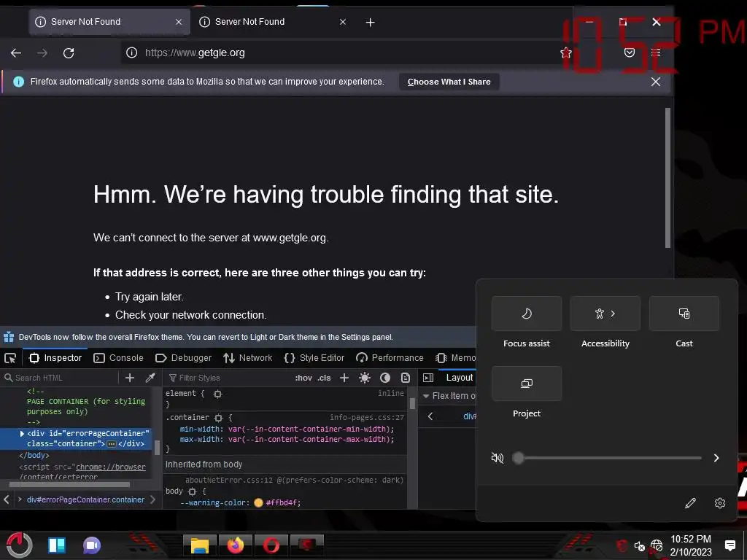The image size is (747, 560).
Task: Activate the element picker in DevTools
Action: click(10, 358)
